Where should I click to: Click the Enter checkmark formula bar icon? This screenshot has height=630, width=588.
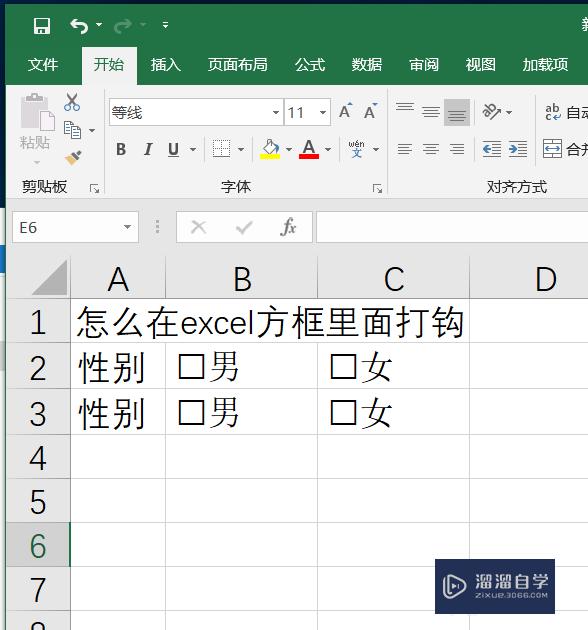244,228
